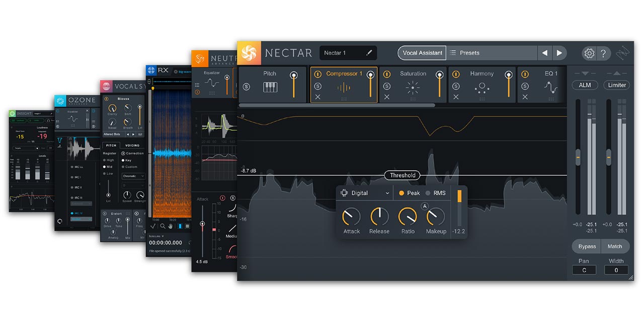
Task: Solo the Compressor 1 module
Action: (x=317, y=86)
